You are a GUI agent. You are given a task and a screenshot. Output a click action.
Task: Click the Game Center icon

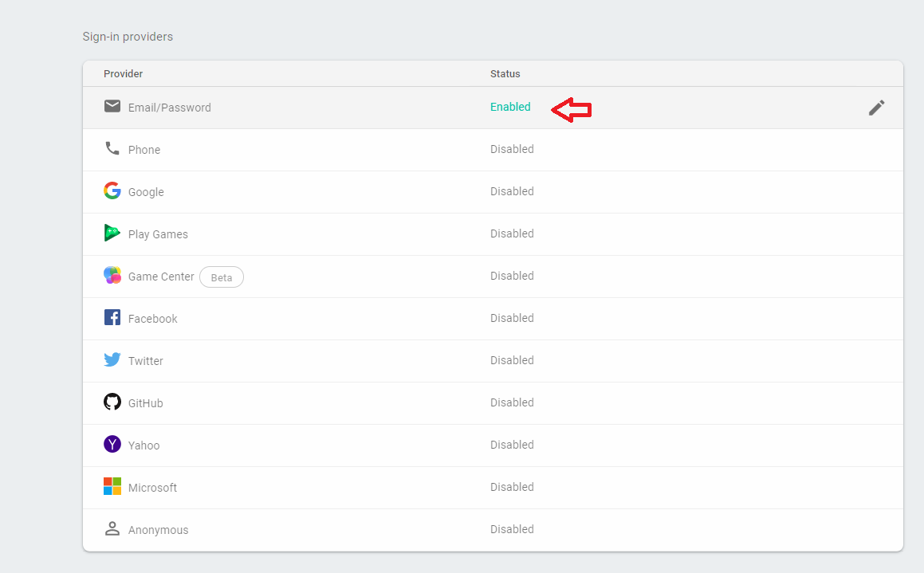112,275
